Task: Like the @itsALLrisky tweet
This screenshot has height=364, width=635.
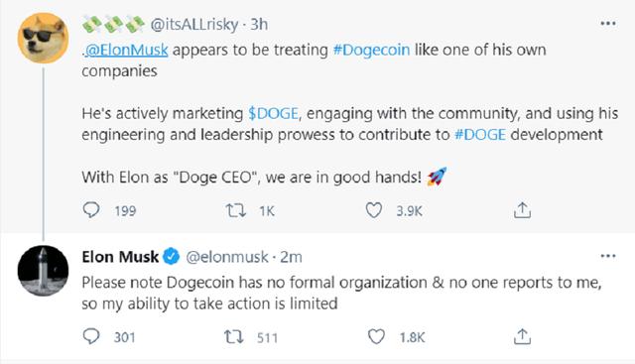Action: click(x=373, y=210)
